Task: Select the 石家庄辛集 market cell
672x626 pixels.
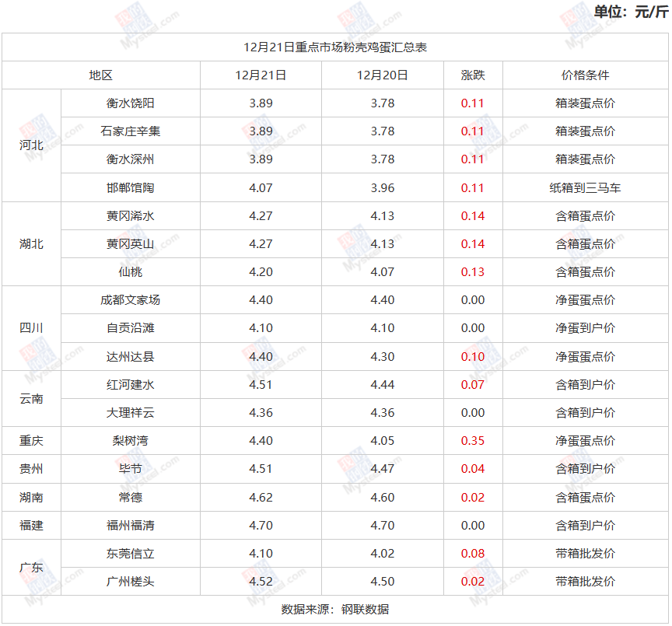Action: (x=130, y=131)
